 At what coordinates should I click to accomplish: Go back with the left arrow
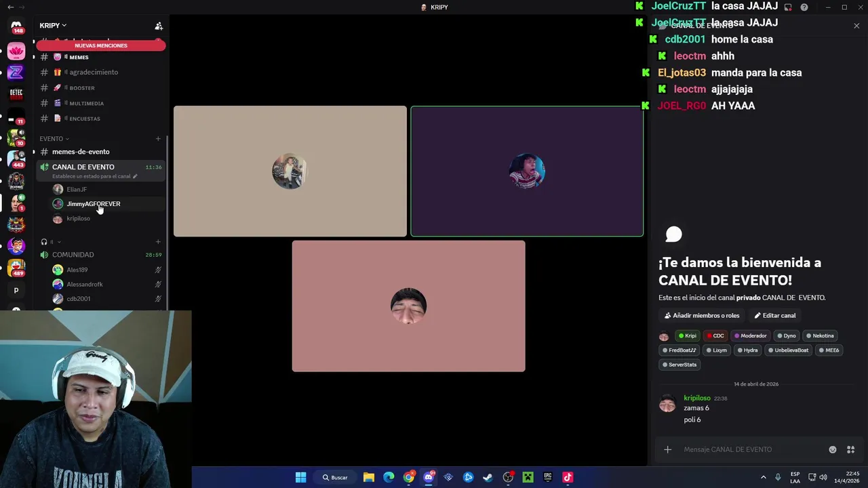(10, 7)
